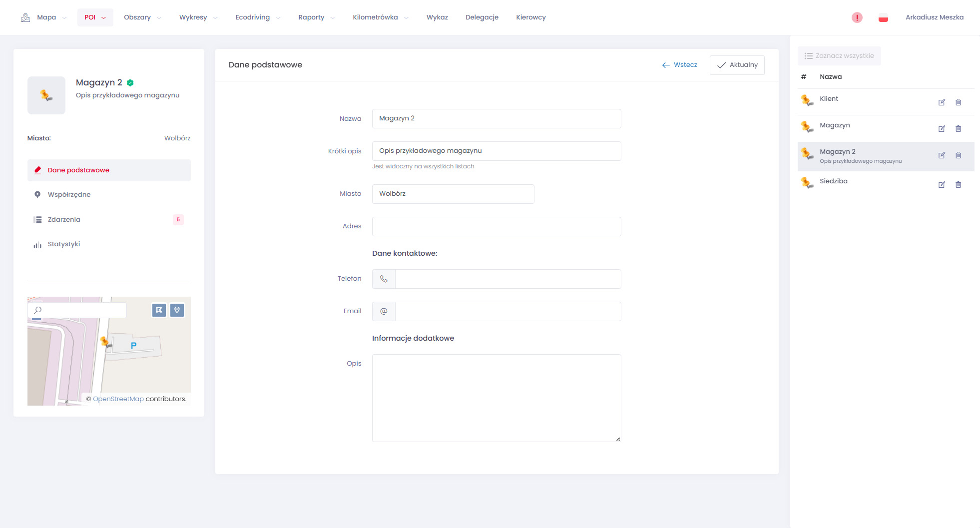The height and width of the screenshot is (528, 980).
Task: Delete Magazyn 2 using trash icon
Action: click(x=958, y=155)
